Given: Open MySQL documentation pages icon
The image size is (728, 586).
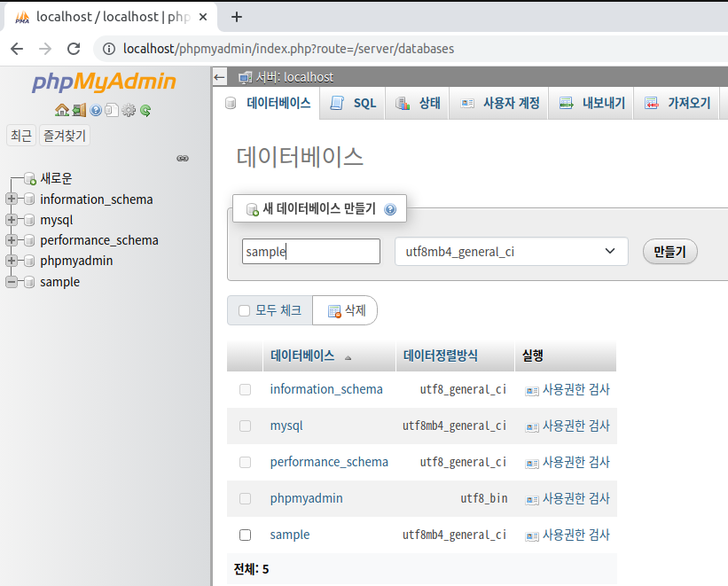Looking at the screenshot, I should point(112,110).
